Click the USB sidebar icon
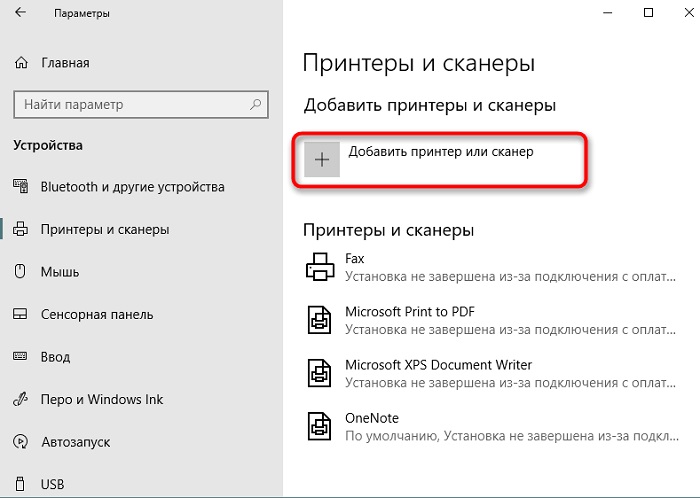Screen dimensions: 700x498 21,484
